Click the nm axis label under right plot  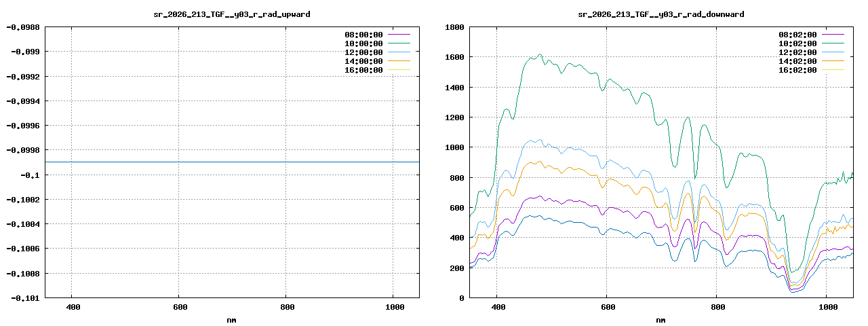point(660,319)
